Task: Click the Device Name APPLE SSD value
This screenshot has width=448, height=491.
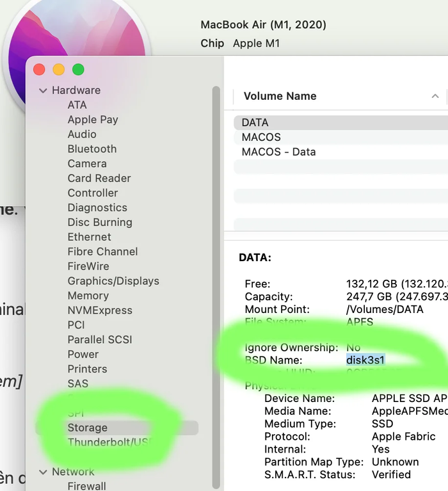Action: pyautogui.click(x=410, y=398)
